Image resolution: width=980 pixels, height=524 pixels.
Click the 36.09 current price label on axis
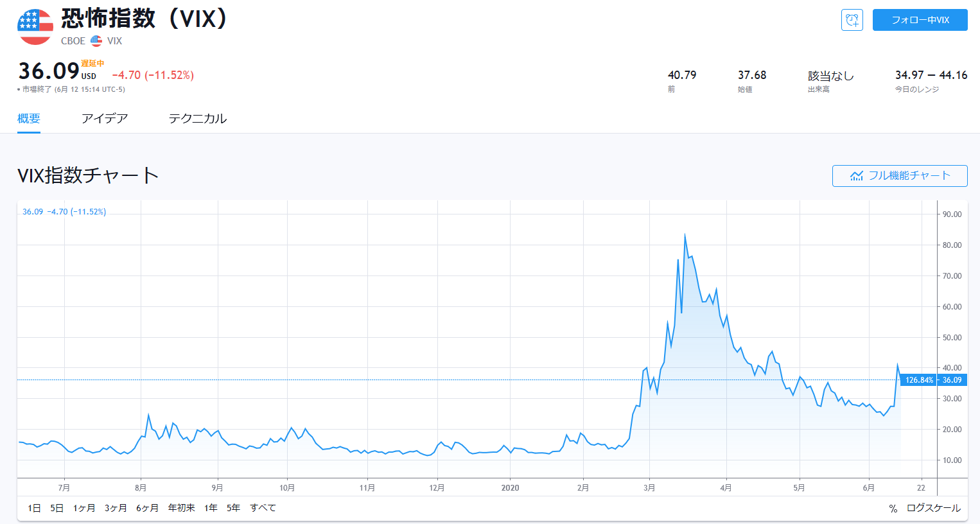pyautogui.click(x=952, y=380)
